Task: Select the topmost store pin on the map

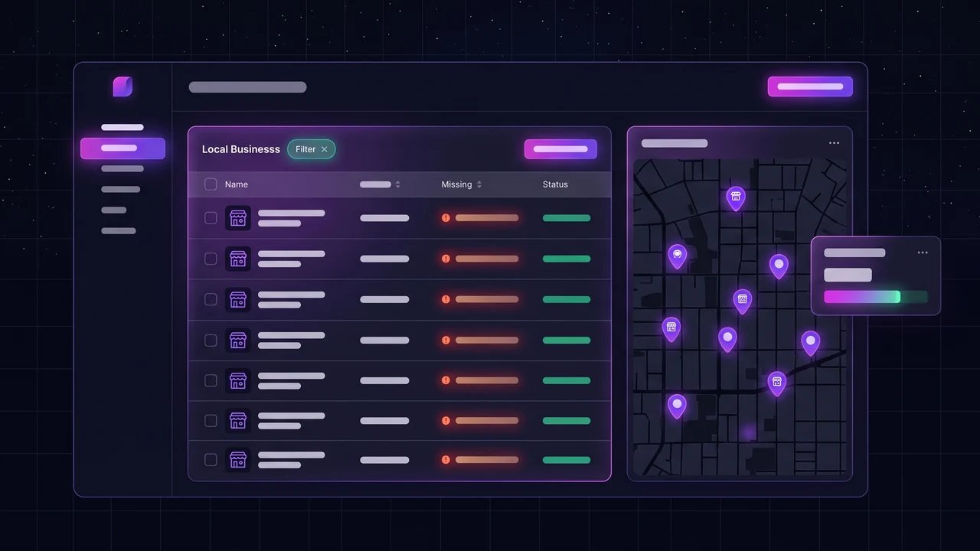Action: [x=736, y=197]
